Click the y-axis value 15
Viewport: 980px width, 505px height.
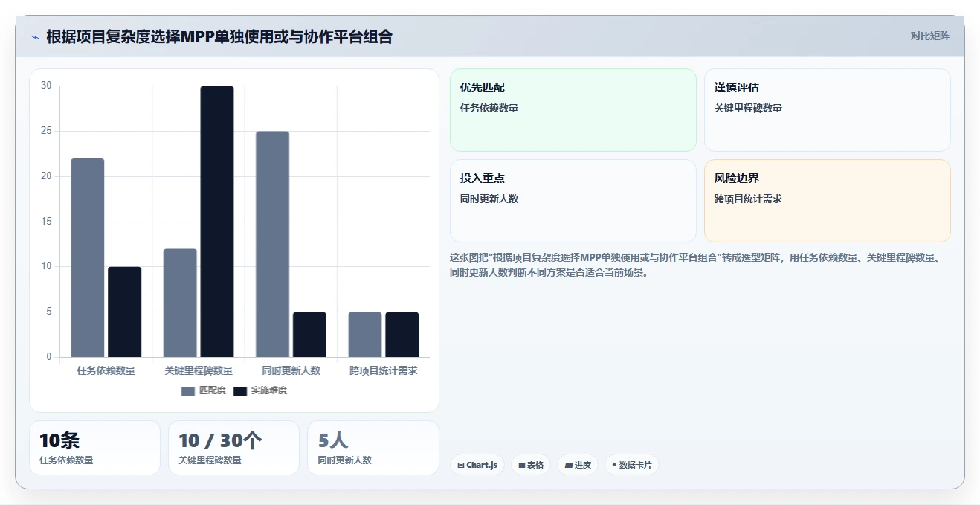[46, 222]
